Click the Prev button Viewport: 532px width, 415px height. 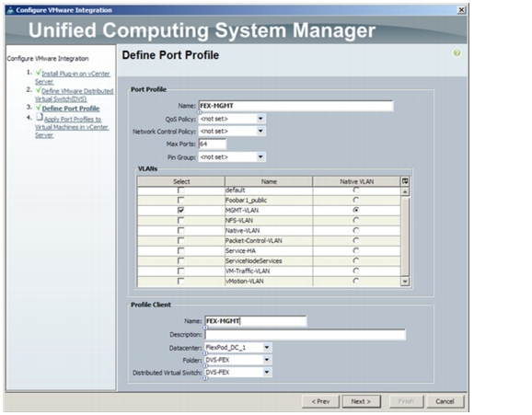click(x=320, y=401)
